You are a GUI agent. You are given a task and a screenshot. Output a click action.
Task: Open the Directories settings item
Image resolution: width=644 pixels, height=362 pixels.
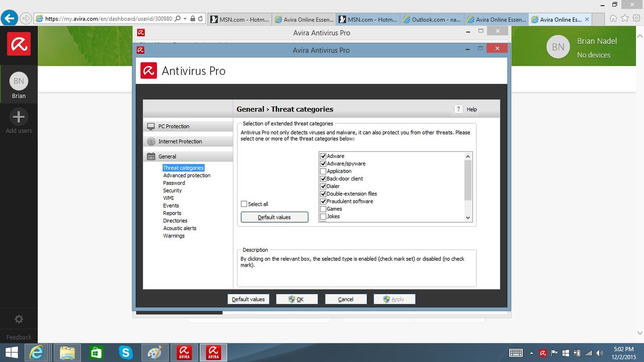(175, 221)
